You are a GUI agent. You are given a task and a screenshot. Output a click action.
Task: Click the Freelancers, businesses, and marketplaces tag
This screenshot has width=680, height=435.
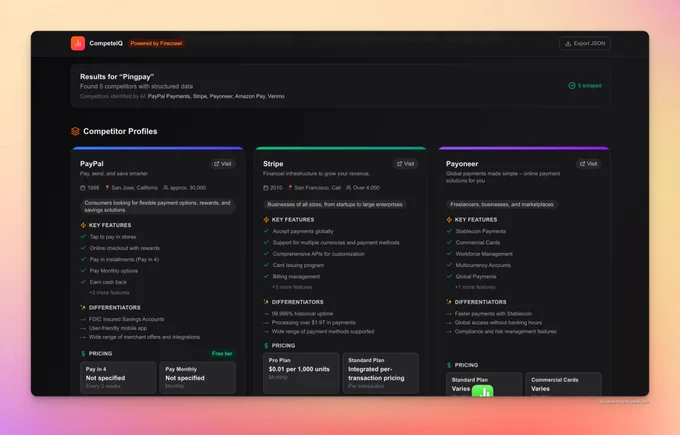(502, 204)
